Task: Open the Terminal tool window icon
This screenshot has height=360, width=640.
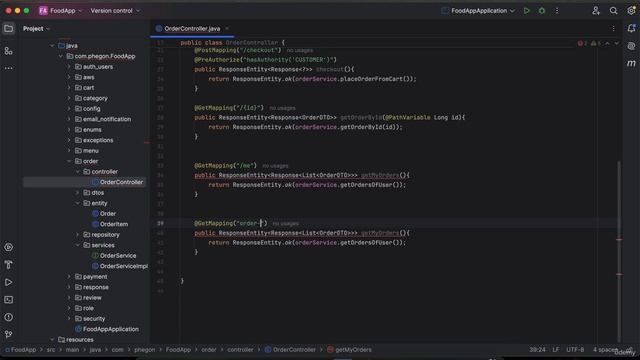Action: (x=8, y=300)
